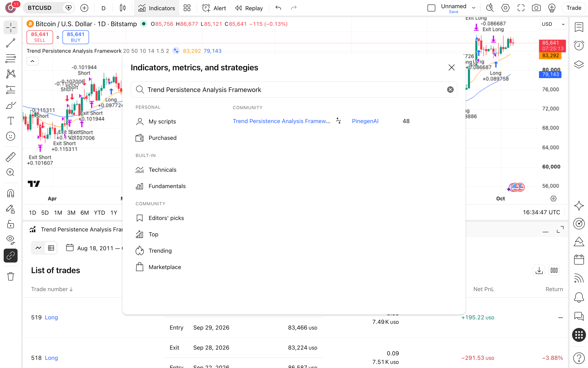Collapse the indicator legend chevron
588x368 pixels.
(32, 61)
